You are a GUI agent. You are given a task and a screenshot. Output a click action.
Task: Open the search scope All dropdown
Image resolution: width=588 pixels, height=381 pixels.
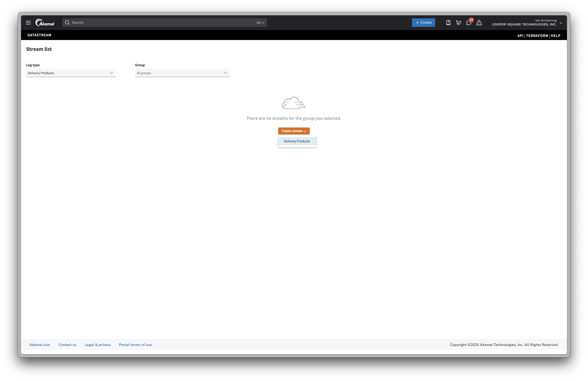[260, 23]
